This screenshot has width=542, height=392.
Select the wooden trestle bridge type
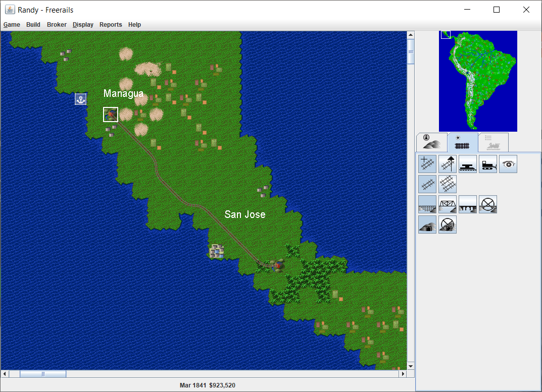427,204
